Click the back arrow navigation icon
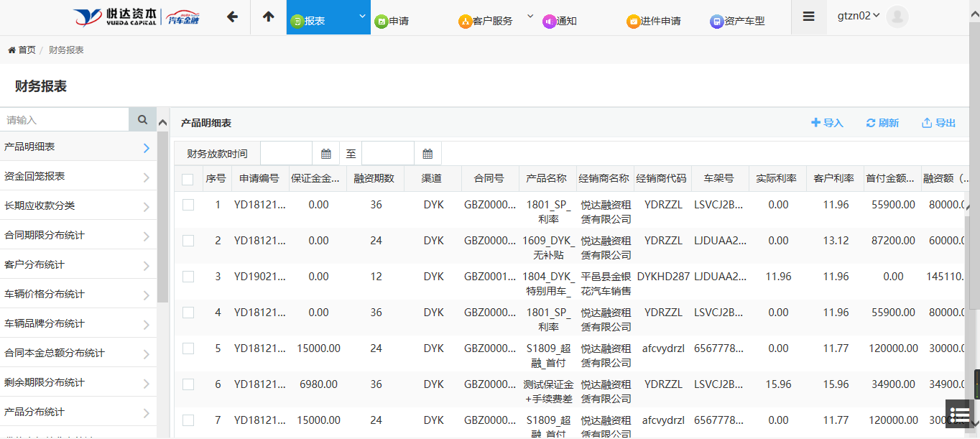 click(232, 17)
